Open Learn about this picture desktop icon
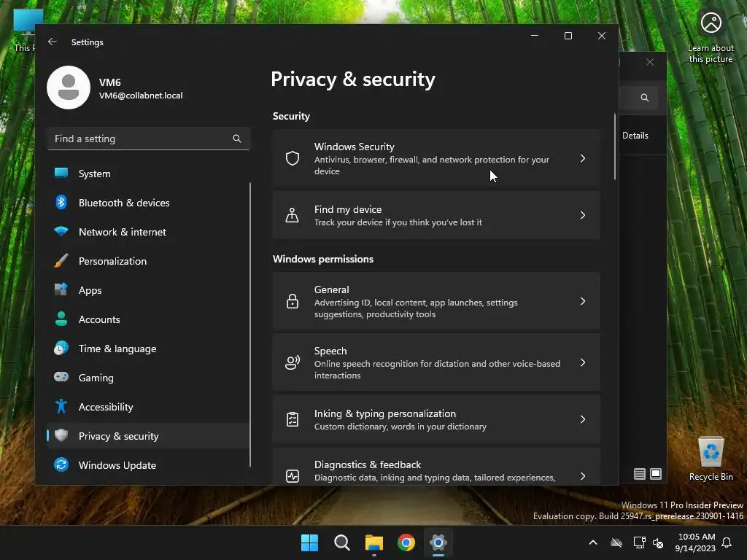This screenshot has height=560, width=747. click(x=711, y=37)
